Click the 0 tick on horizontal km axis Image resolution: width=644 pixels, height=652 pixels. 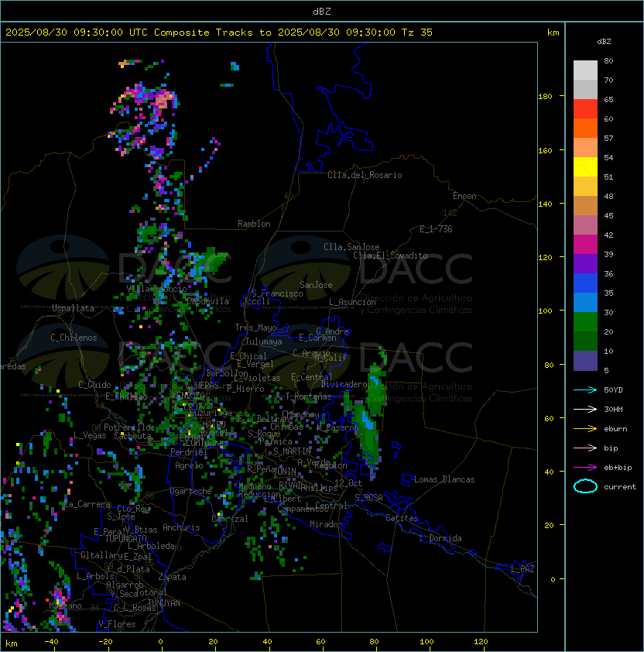[x=160, y=642]
